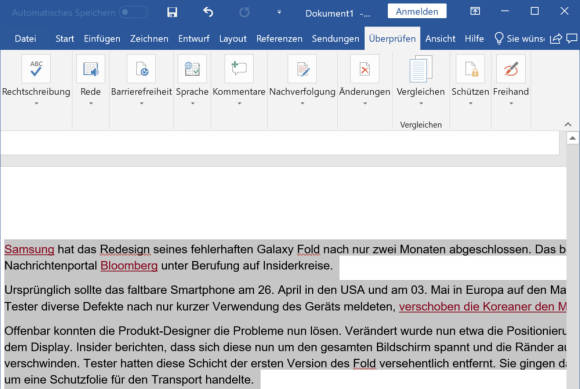Click the Rede read-aloud icon
This screenshot has height=389, width=580.
91,69
